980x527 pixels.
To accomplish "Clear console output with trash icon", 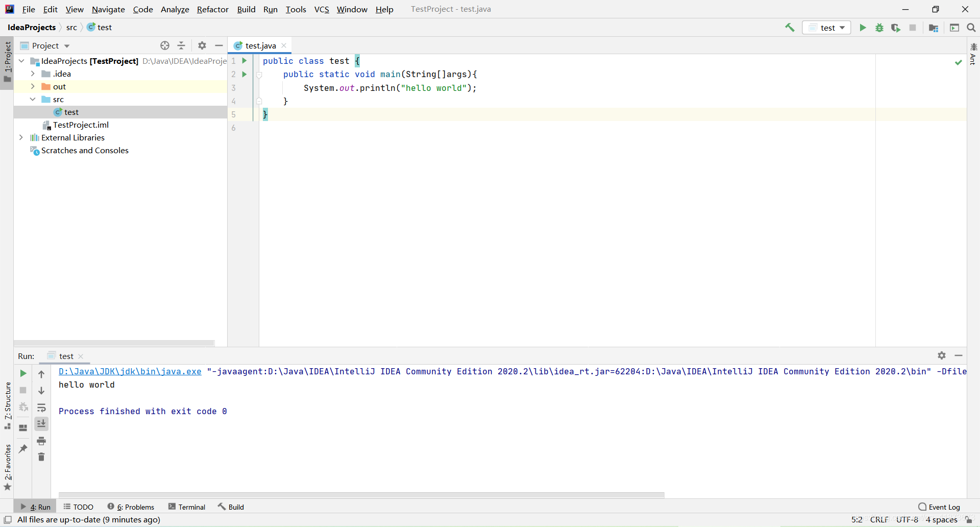I will [41, 457].
